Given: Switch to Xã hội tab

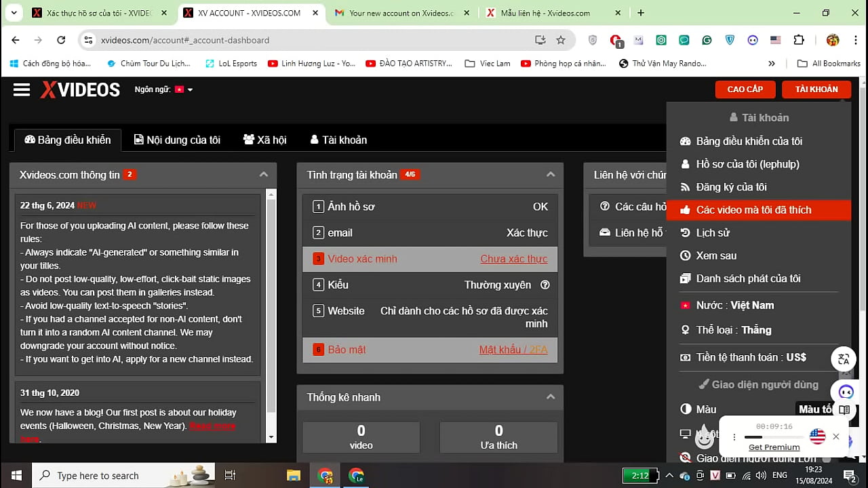Looking at the screenshot, I should (x=265, y=140).
